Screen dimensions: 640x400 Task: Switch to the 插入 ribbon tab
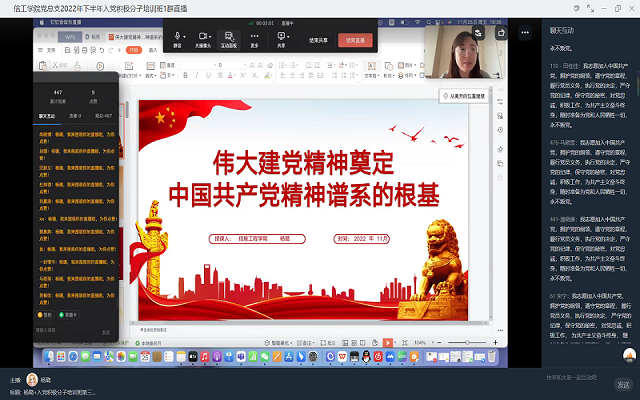tap(153, 50)
